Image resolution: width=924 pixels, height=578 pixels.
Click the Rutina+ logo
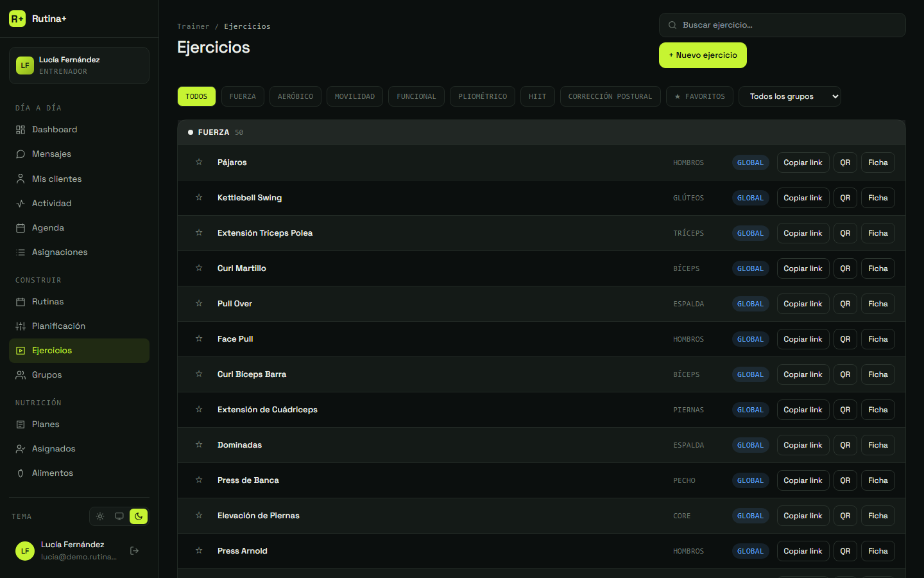click(x=38, y=19)
